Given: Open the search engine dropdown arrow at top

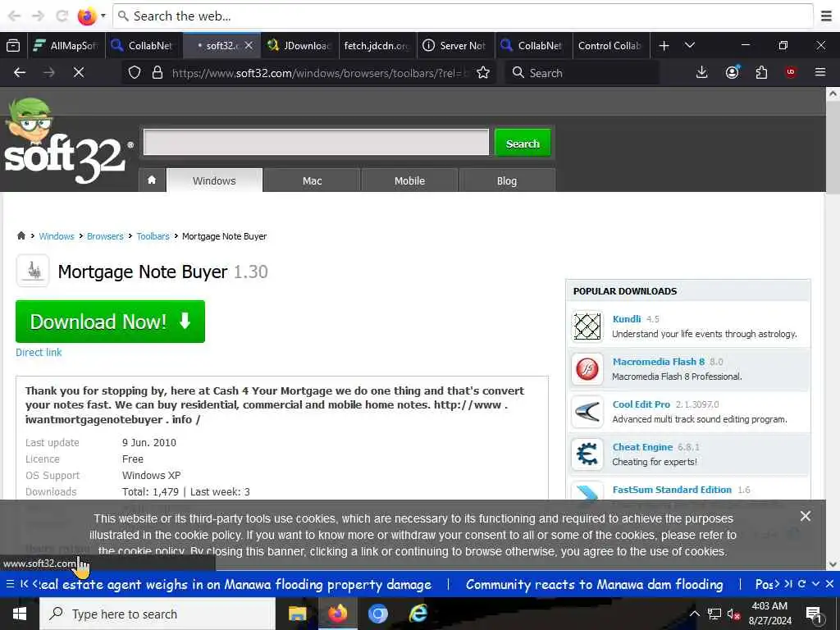Looking at the screenshot, I should [103, 16].
